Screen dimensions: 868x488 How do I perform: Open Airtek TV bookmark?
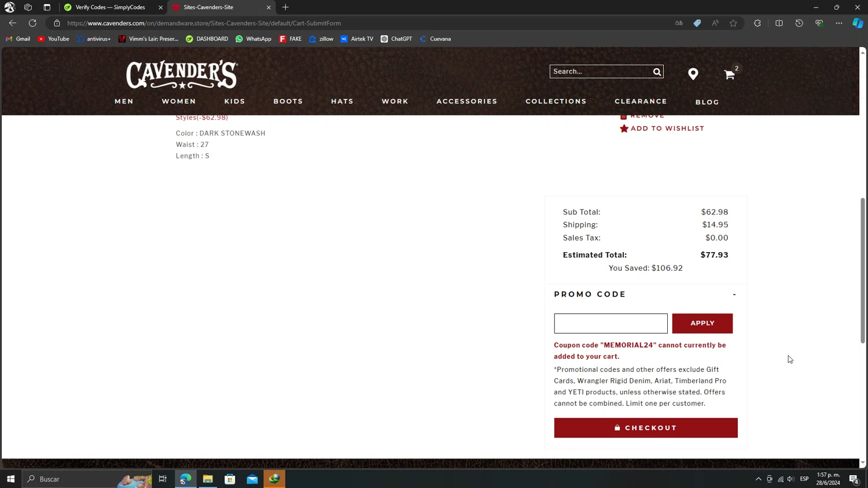(357, 39)
